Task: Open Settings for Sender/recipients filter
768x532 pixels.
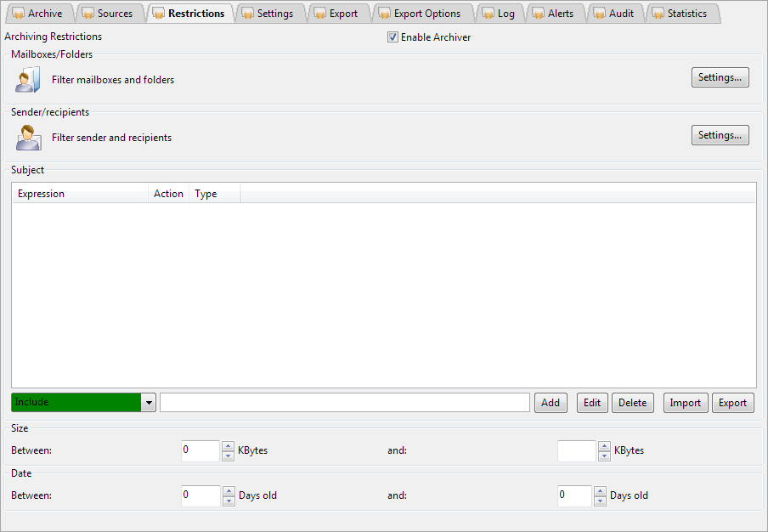Action: pyautogui.click(x=720, y=135)
